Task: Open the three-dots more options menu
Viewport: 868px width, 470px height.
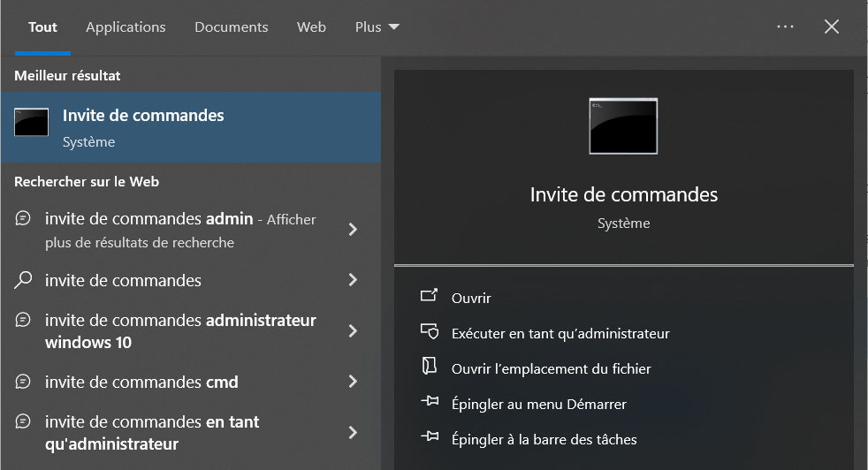Action: (x=785, y=27)
